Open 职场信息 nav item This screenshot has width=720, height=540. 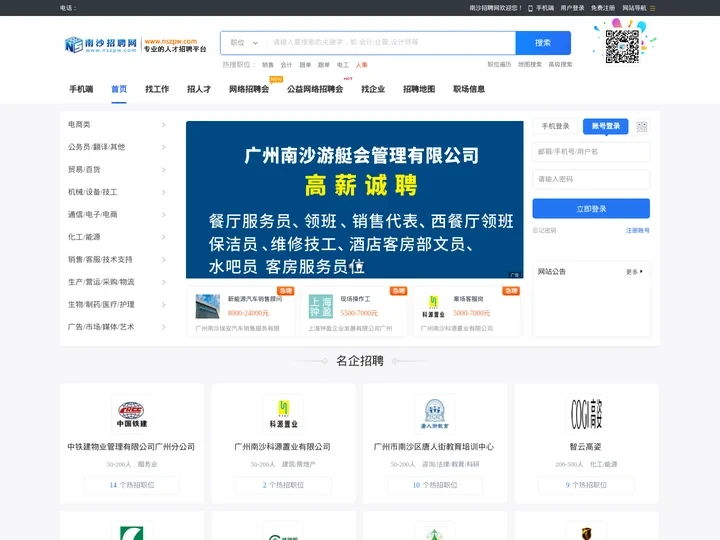pyautogui.click(x=469, y=89)
